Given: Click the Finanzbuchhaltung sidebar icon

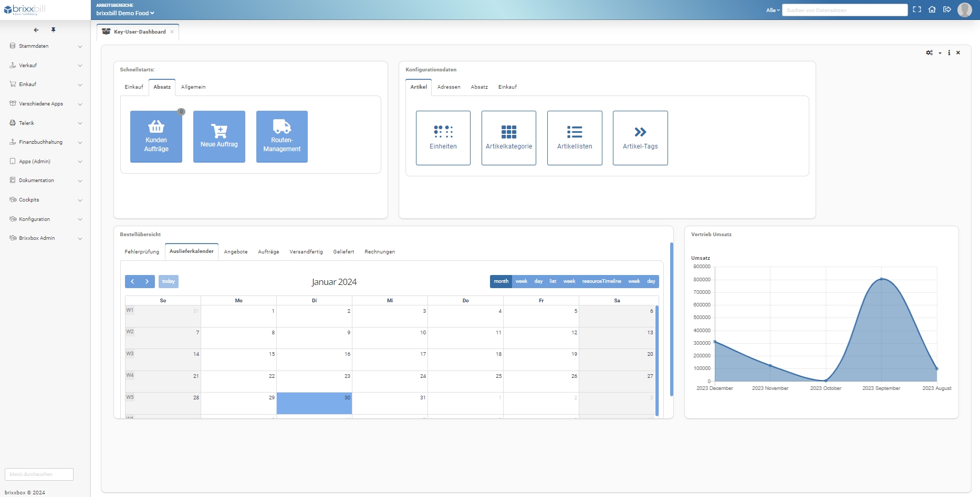Looking at the screenshot, I should pos(13,142).
